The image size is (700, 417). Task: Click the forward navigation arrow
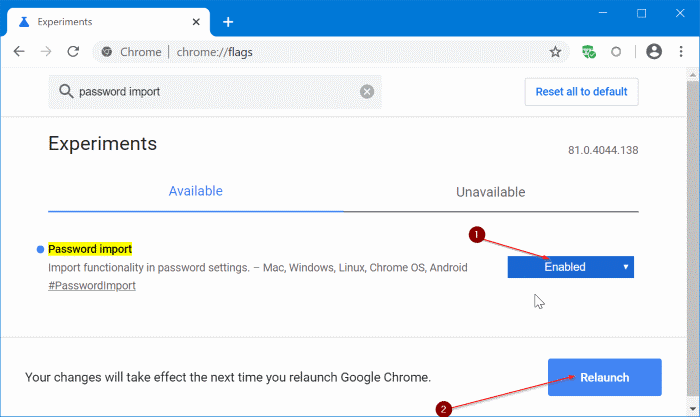pos(46,52)
